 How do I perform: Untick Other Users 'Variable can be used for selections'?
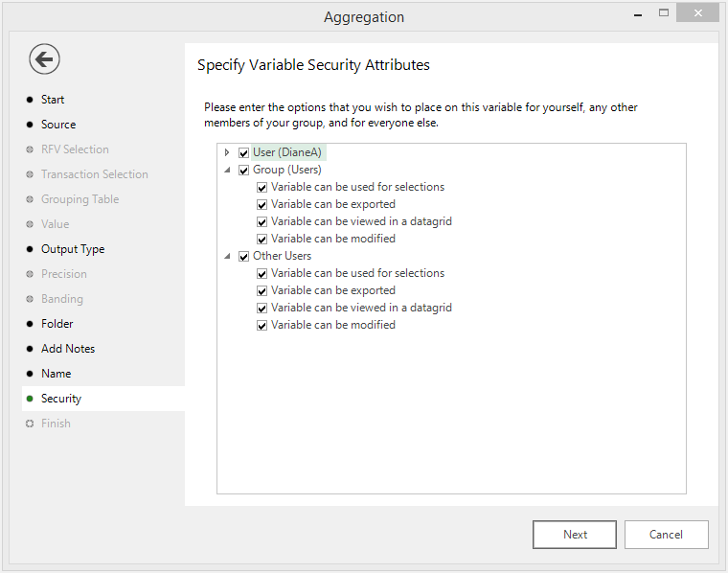click(262, 273)
